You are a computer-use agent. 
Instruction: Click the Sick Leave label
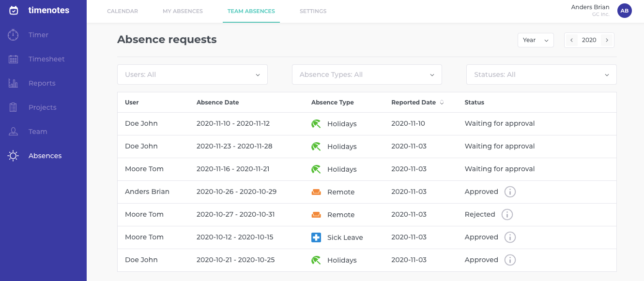point(345,237)
